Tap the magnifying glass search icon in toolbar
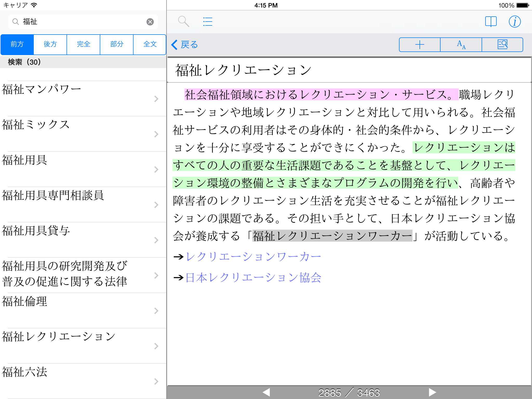Screen dimensions: 532x399 click(x=183, y=22)
